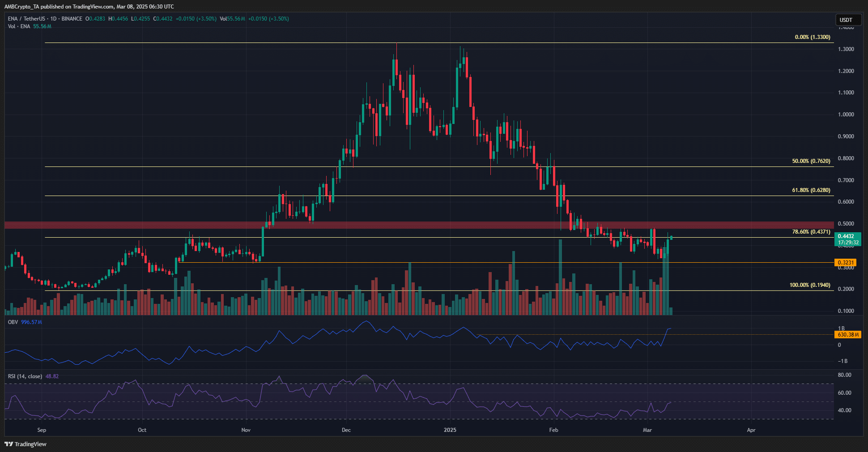Click the Vol · ENA indicator label

click(x=19, y=26)
